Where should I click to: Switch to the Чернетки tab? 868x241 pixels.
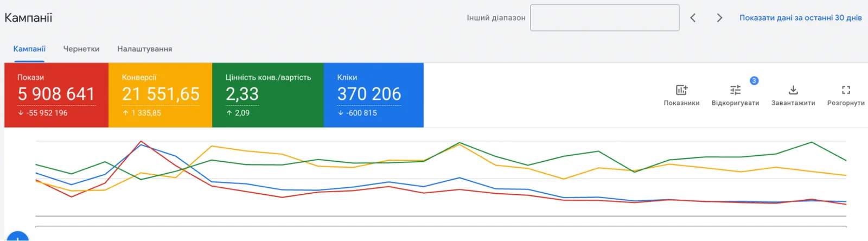[81, 49]
